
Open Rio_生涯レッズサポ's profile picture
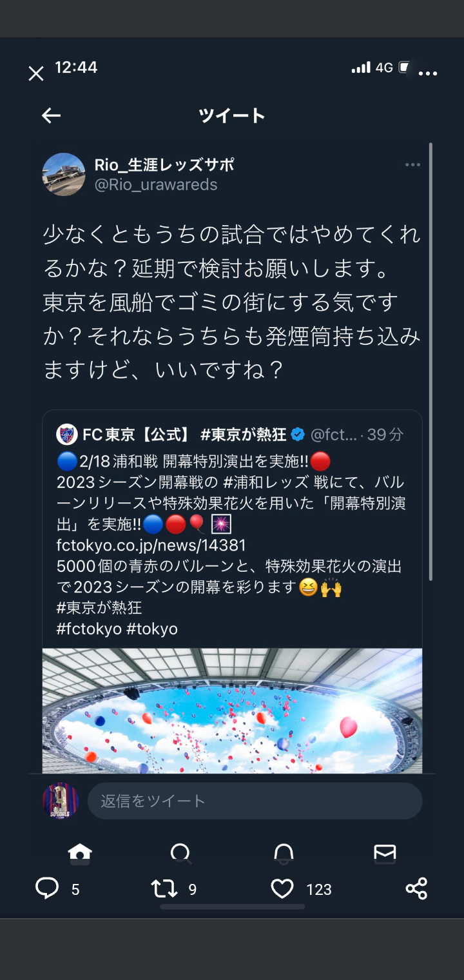pyautogui.click(x=64, y=174)
